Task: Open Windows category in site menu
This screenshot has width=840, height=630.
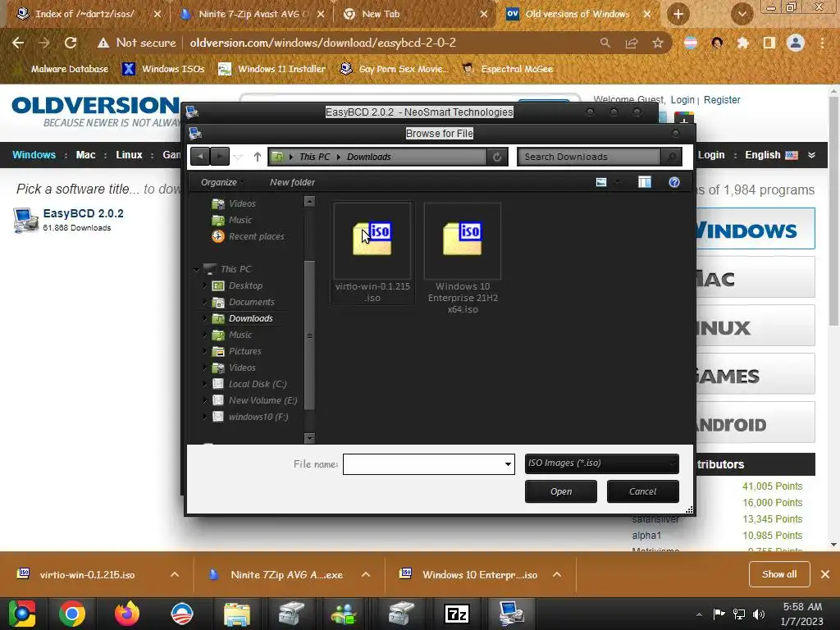Action: [x=34, y=155]
